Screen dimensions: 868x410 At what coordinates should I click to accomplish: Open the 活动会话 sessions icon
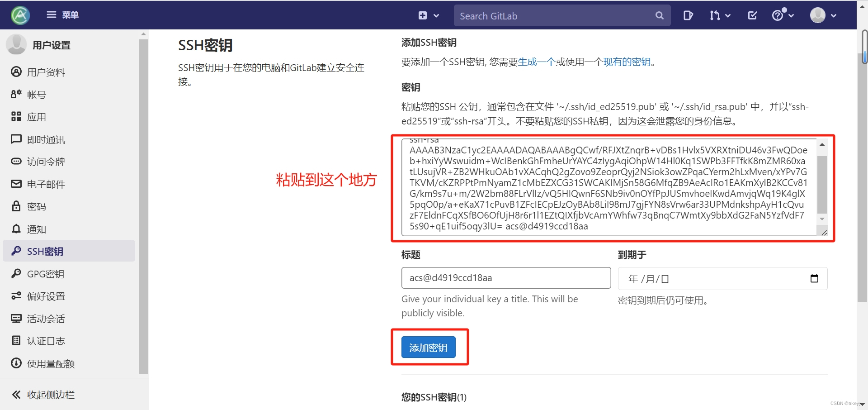tap(16, 318)
